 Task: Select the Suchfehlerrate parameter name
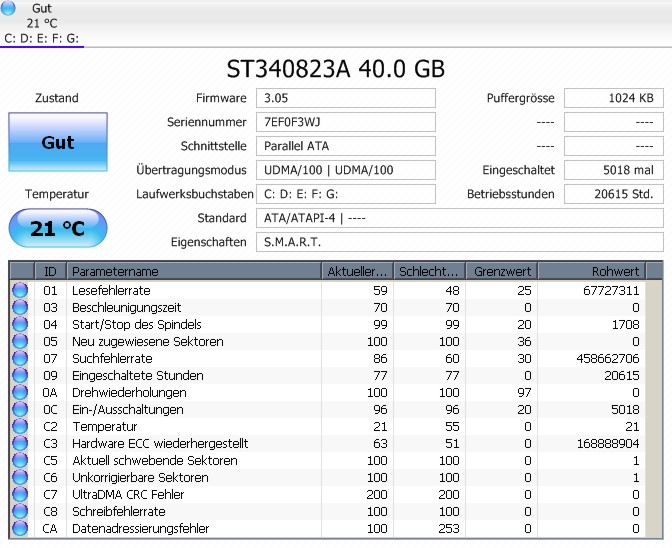(112, 359)
